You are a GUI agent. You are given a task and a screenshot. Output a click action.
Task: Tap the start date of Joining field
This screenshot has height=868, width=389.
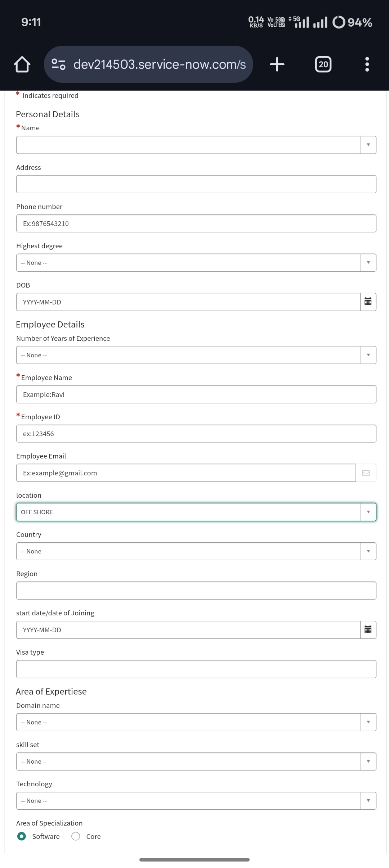(x=188, y=630)
